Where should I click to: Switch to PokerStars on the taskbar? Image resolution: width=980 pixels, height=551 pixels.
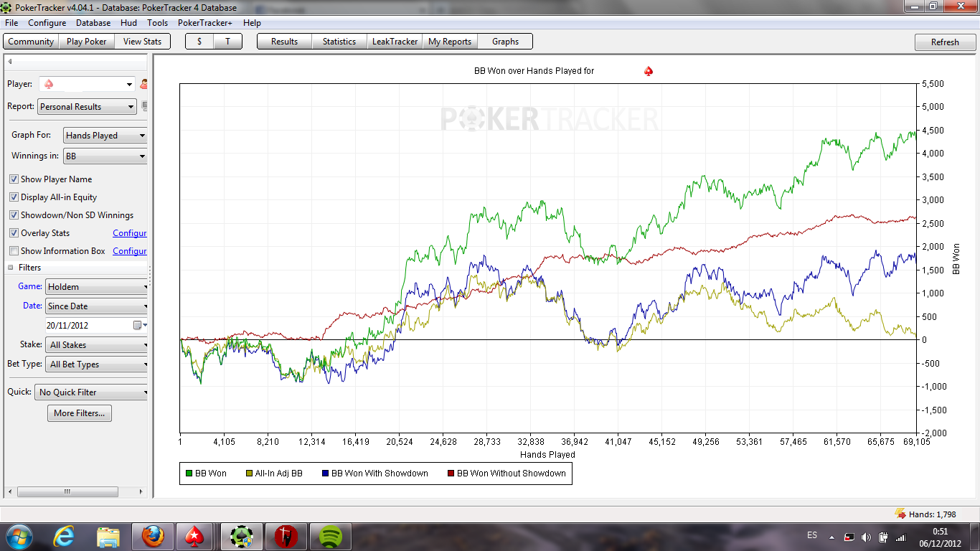195,536
